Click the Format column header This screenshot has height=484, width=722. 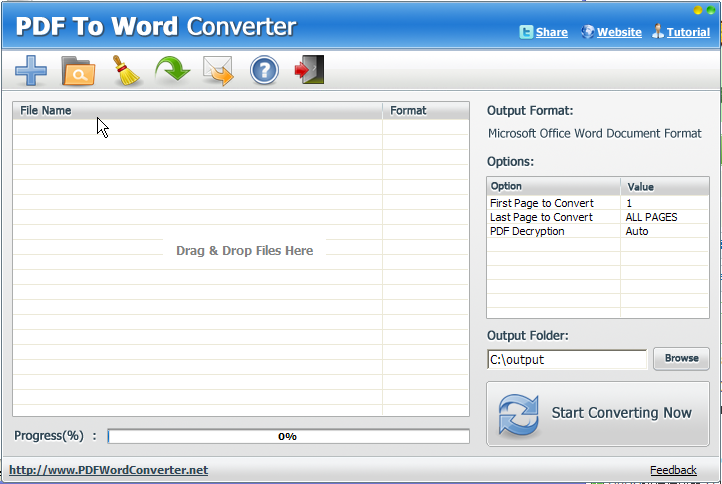[426, 111]
